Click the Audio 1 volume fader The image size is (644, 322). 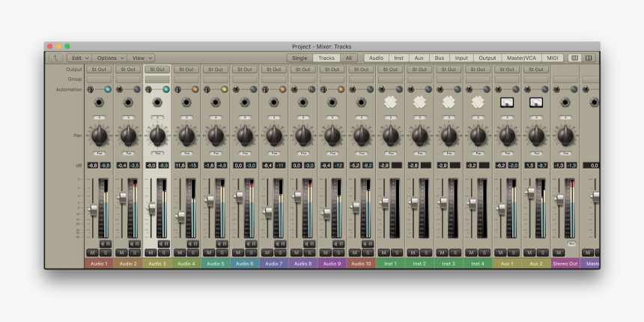tap(93, 210)
